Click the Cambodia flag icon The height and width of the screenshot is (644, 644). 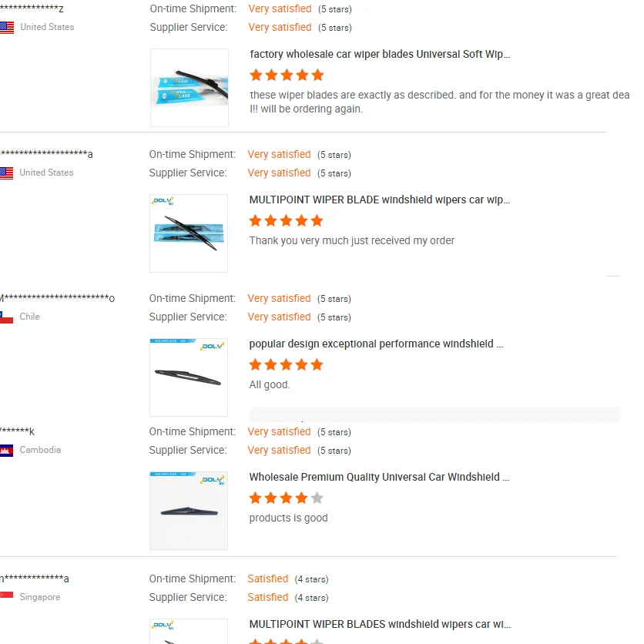(7, 450)
